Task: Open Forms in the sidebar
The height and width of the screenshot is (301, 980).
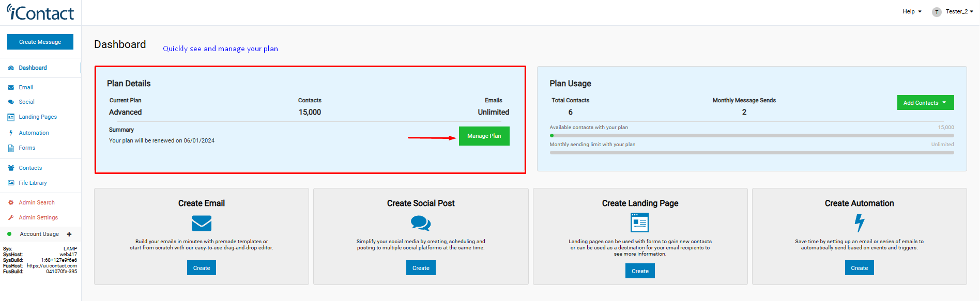Action: pyautogui.click(x=27, y=148)
